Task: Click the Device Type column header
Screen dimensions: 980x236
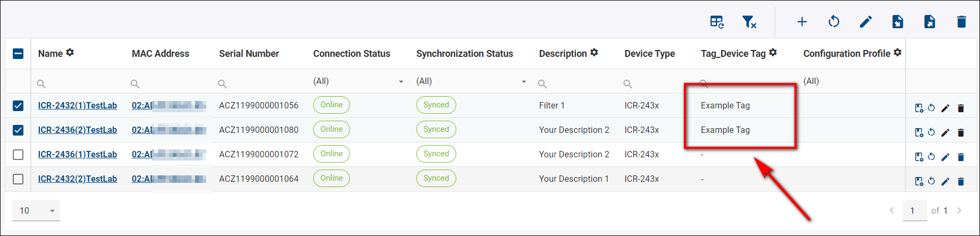Action: 649,54
